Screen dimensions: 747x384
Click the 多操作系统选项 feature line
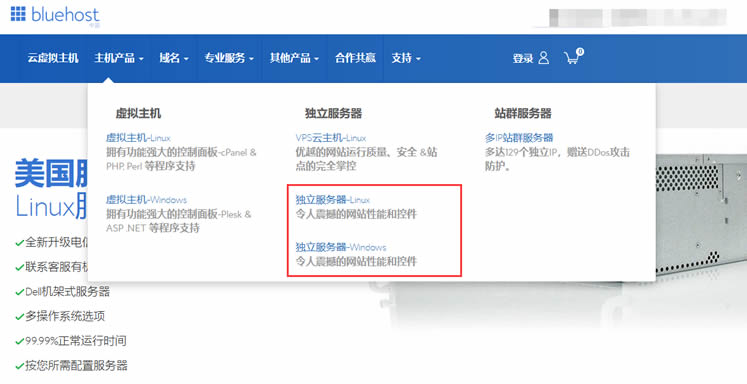click(60, 316)
